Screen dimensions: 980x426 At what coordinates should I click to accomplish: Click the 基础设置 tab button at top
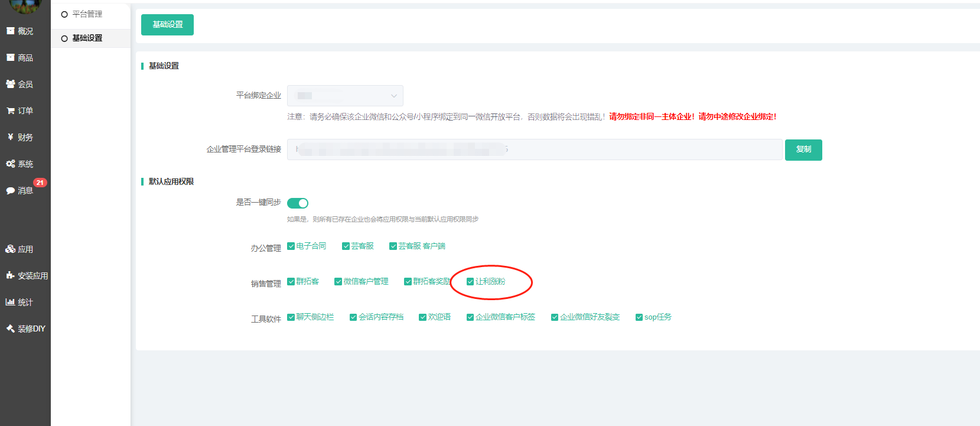(167, 25)
